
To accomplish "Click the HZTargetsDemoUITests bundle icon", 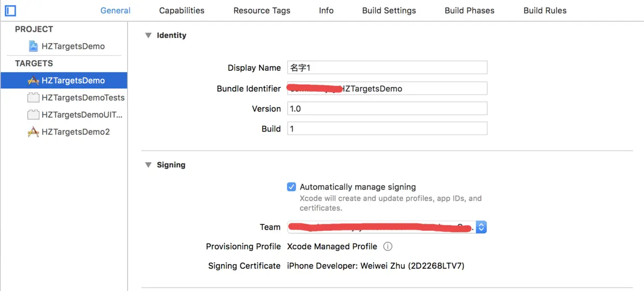I will (33, 115).
